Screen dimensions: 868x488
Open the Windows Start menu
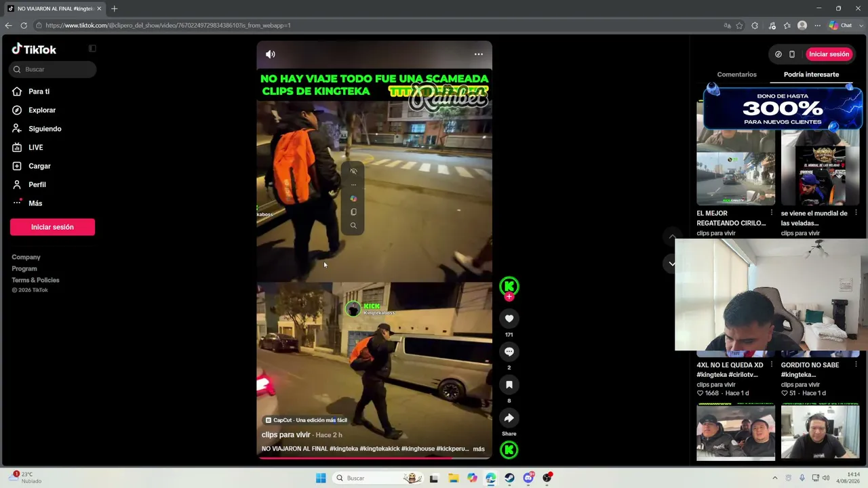pos(321,478)
